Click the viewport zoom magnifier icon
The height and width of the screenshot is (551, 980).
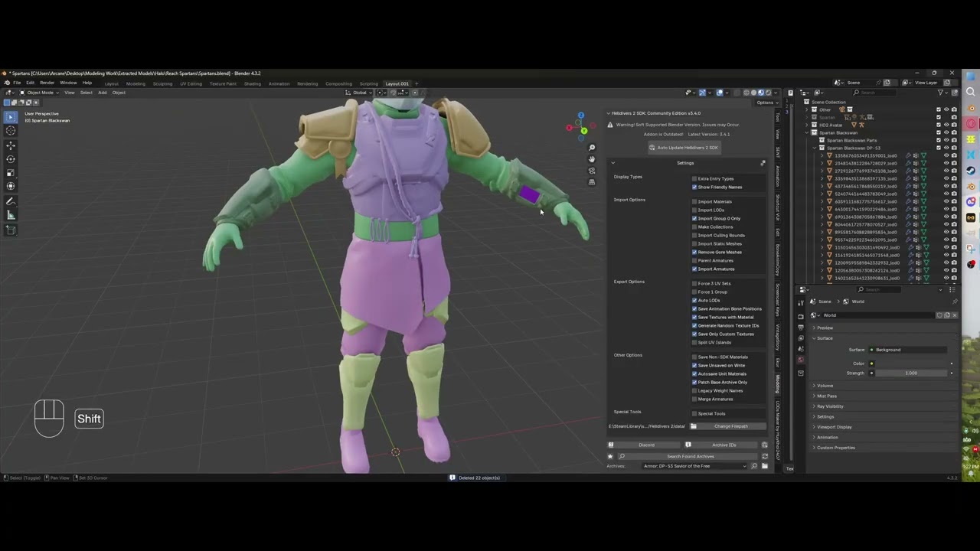tap(592, 148)
